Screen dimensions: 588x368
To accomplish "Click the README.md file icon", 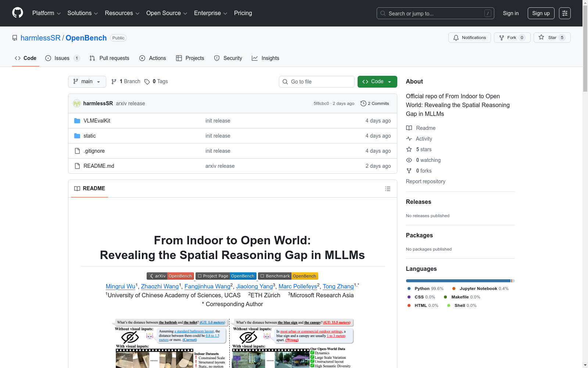I will click(77, 166).
